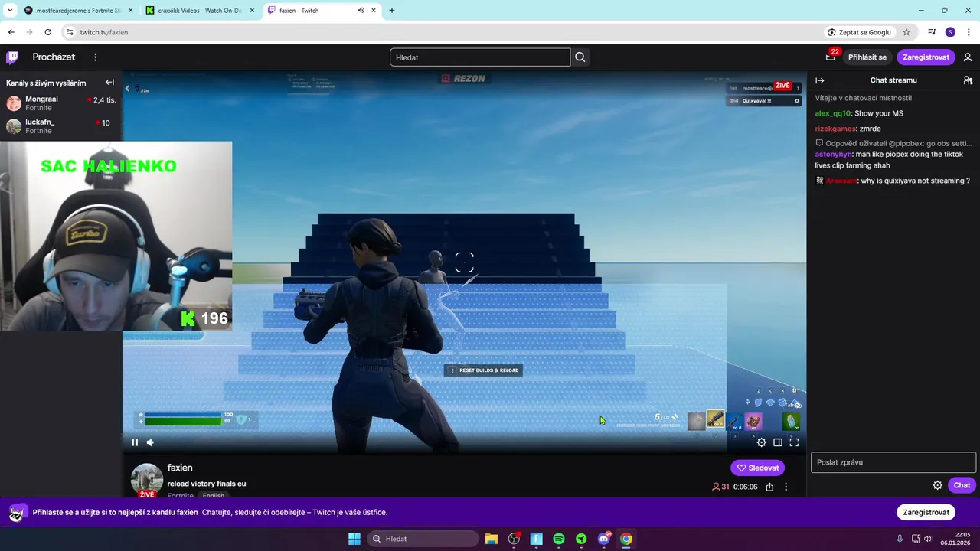Mute audio on the faxien tab
The width and height of the screenshot is (980, 551).
click(361, 11)
